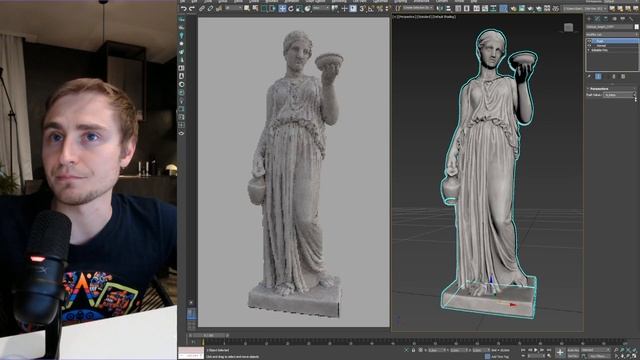This screenshot has width=640, height=360.
Task: Open the named selection sets dropdown
Action: (x=418, y=8)
